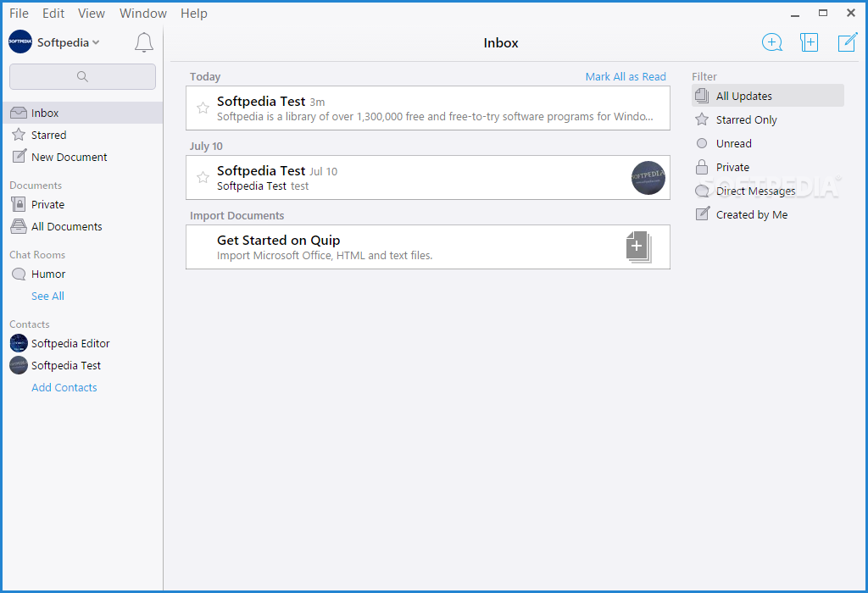Maximize the Quip window

[823, 13]
